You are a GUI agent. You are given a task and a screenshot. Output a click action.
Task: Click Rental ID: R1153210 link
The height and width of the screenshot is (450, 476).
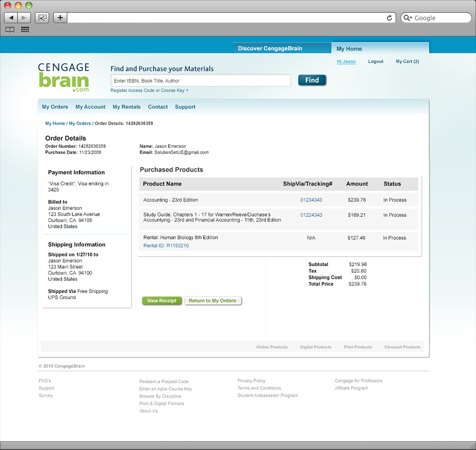click(x=166, y=246)
